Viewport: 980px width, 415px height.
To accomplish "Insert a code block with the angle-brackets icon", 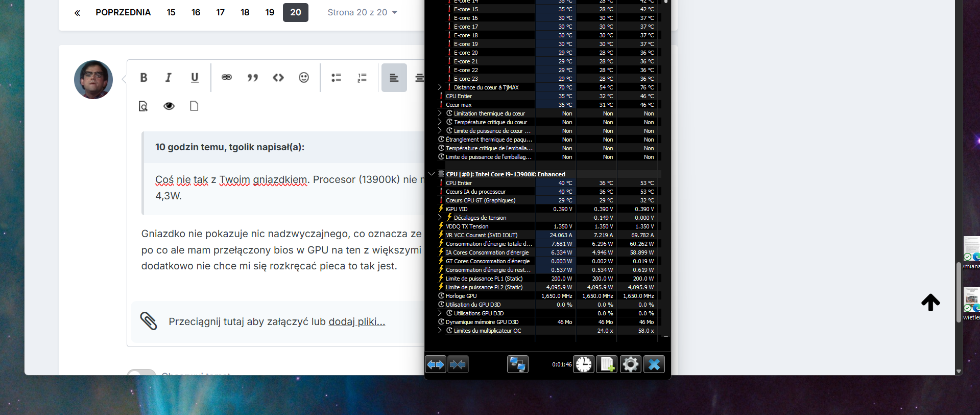I will coord(278,78).
